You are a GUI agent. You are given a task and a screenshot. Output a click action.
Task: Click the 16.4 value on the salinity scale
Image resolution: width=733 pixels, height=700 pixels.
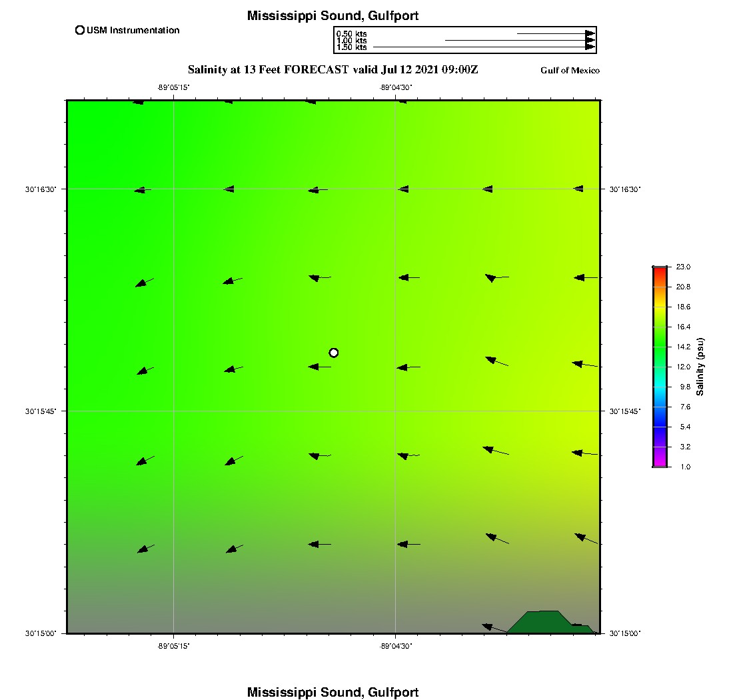[683, 327]
